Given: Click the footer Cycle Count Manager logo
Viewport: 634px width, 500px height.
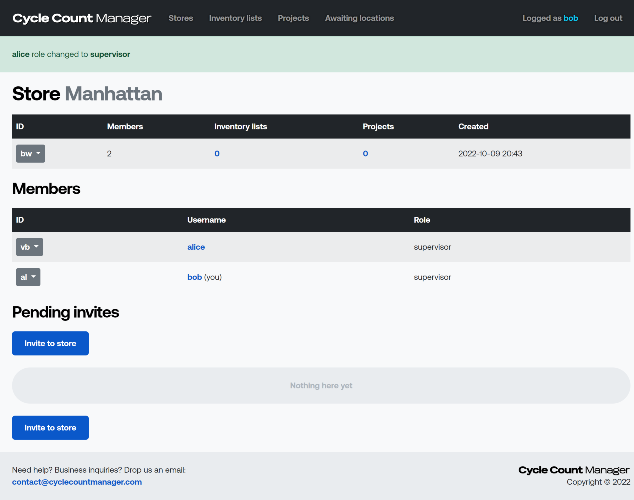Looking at the screenshot, I should (574, 470).
